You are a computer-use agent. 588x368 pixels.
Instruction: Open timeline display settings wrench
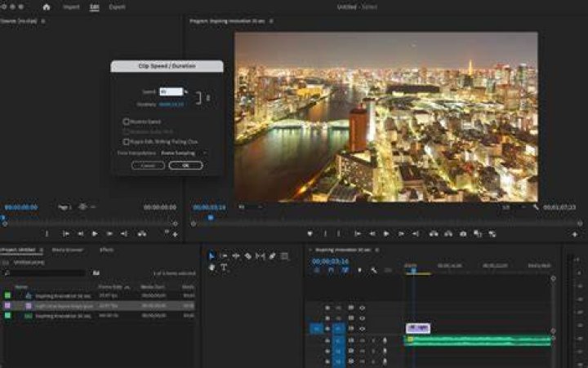coord(374,270)
